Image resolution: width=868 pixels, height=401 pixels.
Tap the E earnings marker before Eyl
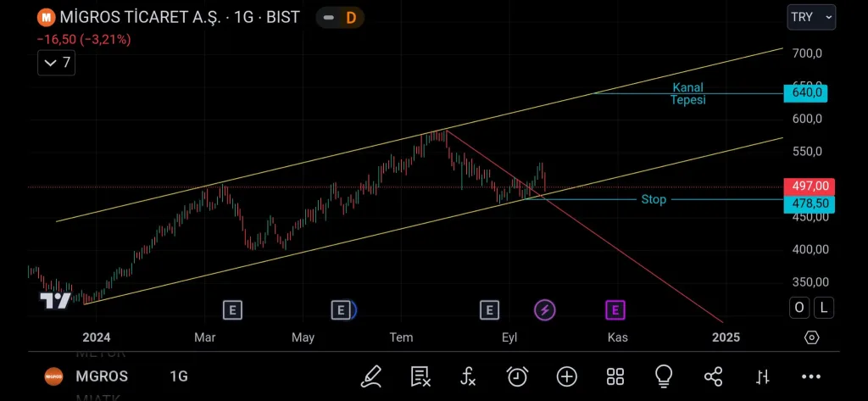[x=489, y=310]
